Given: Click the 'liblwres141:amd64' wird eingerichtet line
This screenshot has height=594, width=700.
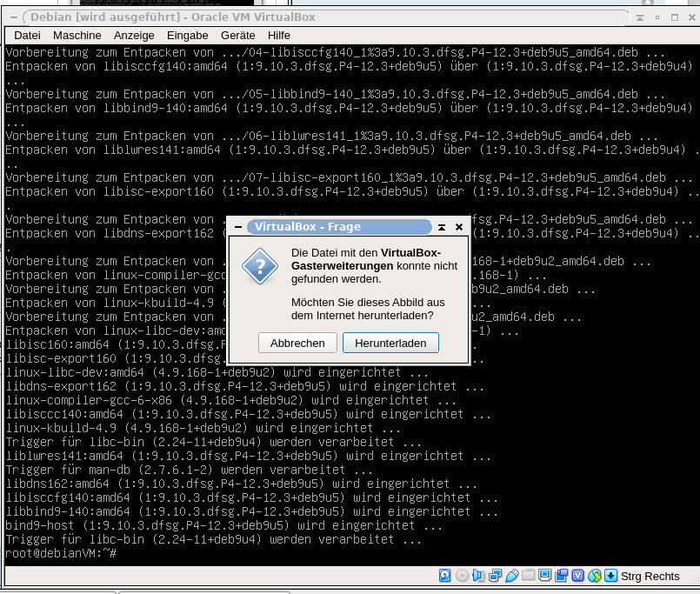Looking at the screenshot, I should click(248, 456).
